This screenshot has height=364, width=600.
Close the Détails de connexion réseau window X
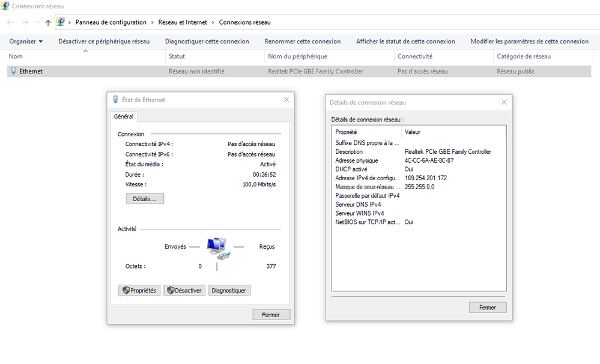pos(504,102)
